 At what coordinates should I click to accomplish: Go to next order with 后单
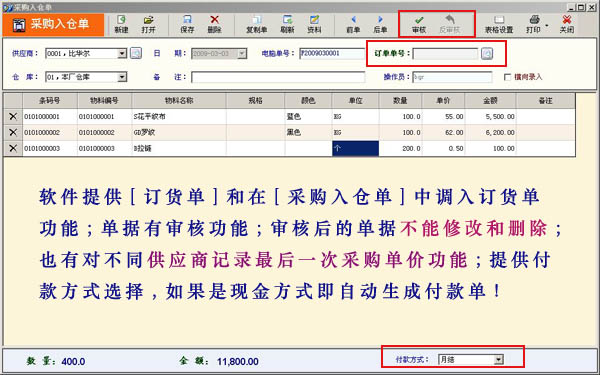tap(380, 24)
